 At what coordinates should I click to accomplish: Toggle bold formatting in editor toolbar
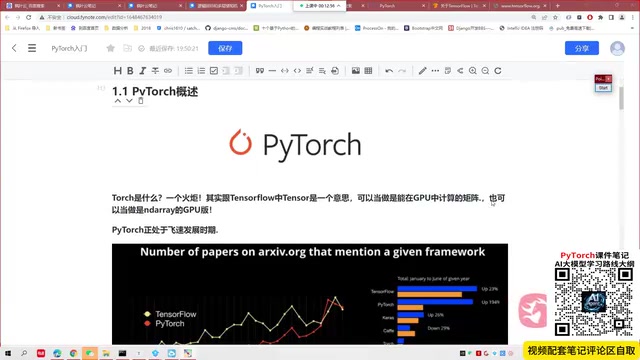click(130, 71)
